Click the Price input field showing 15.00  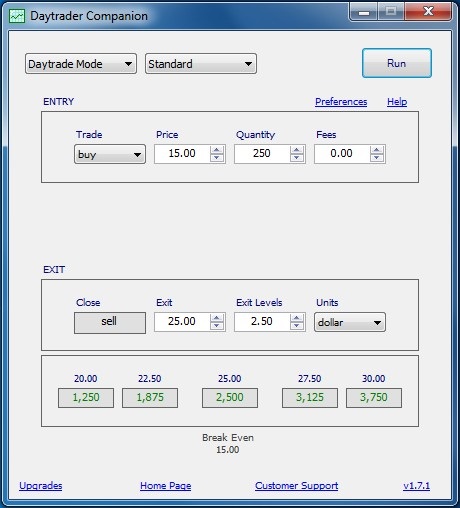tap(182, 154)
